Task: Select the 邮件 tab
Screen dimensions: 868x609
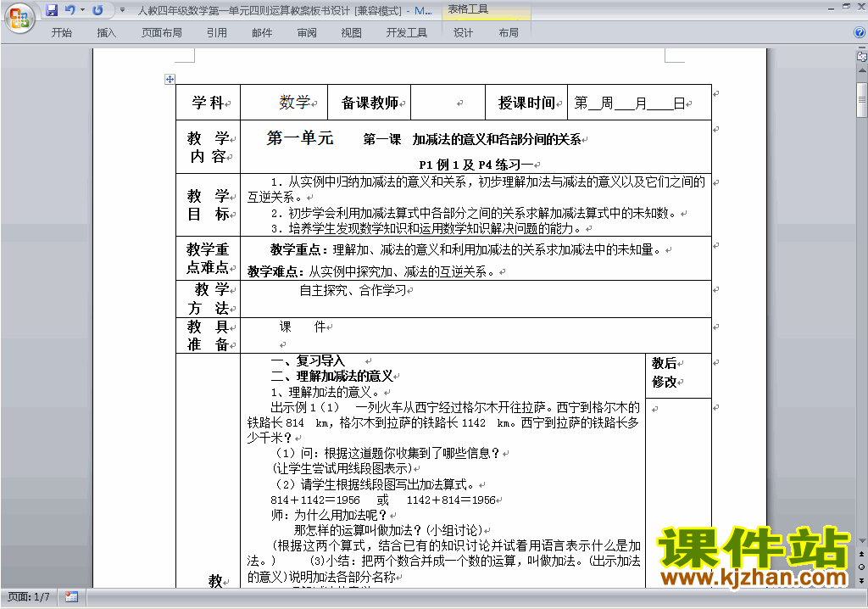Action: tap(262, 33)
